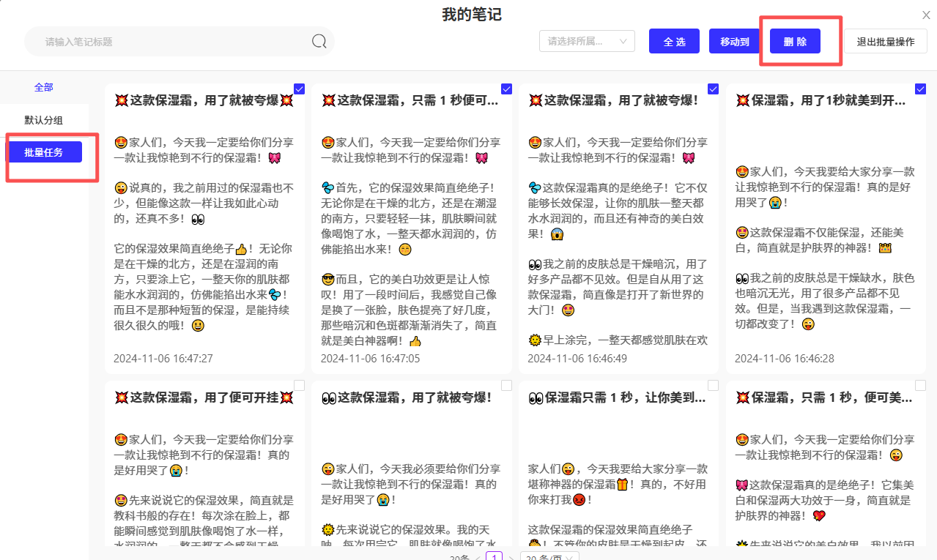Select checkbox on 保湿霜，只需 1 秒，便可美 note
This screenshot has height=560, width=937.
[921, 385]
